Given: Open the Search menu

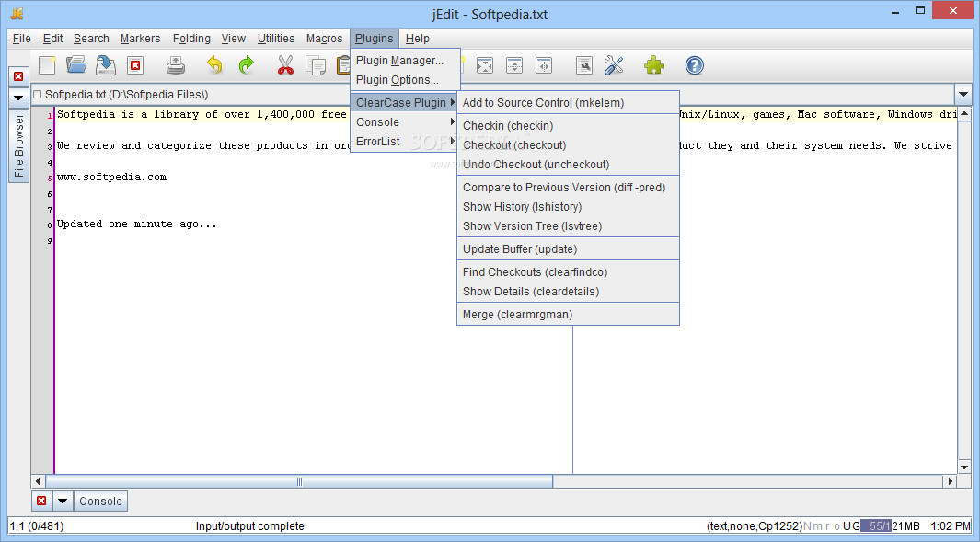Looking at the screenshot, I should click(91, 38).
